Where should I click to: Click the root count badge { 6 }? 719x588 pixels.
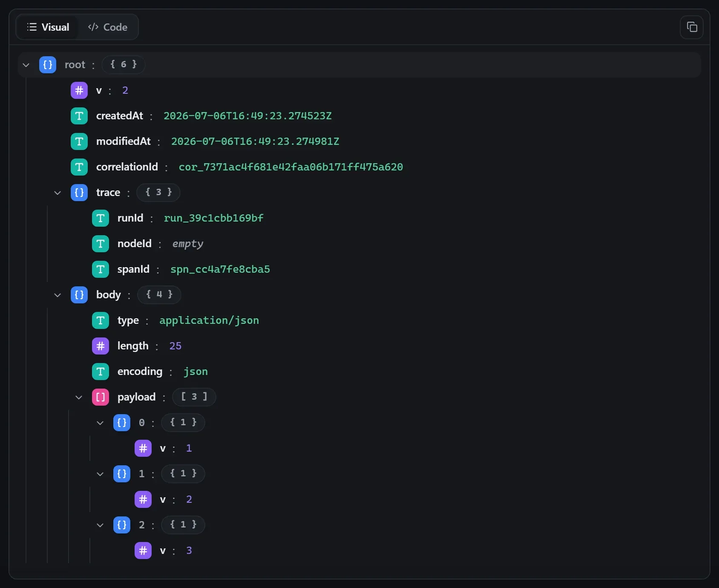click(124, 64)
